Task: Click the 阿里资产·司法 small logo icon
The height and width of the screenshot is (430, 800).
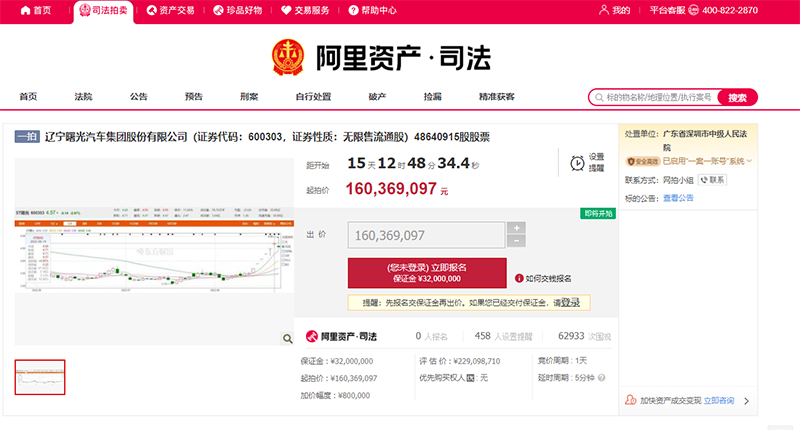Action: pos(312,337)
